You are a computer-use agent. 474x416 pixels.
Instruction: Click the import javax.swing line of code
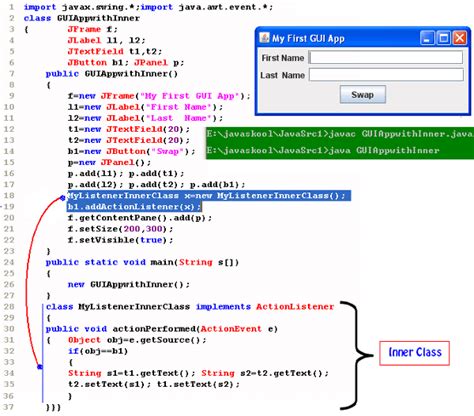tap(148, 7)
